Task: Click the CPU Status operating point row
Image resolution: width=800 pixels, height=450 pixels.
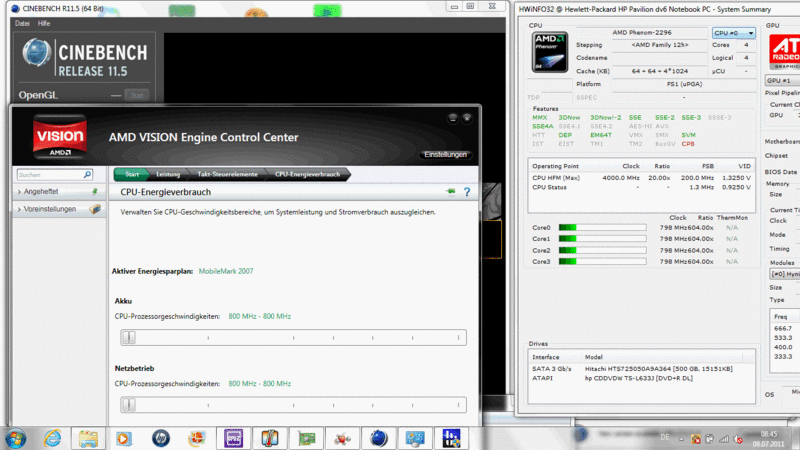Action: pos(641,187)
